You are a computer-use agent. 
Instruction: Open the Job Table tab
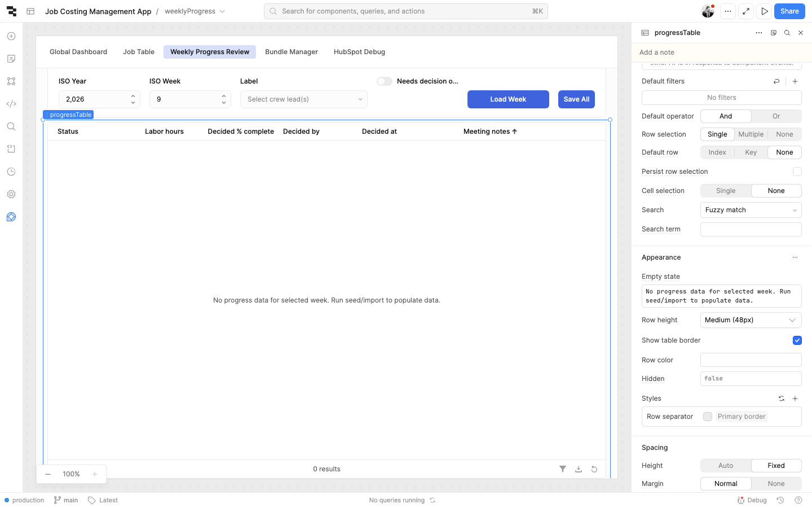pyautogui.click(x=139, y=52)
